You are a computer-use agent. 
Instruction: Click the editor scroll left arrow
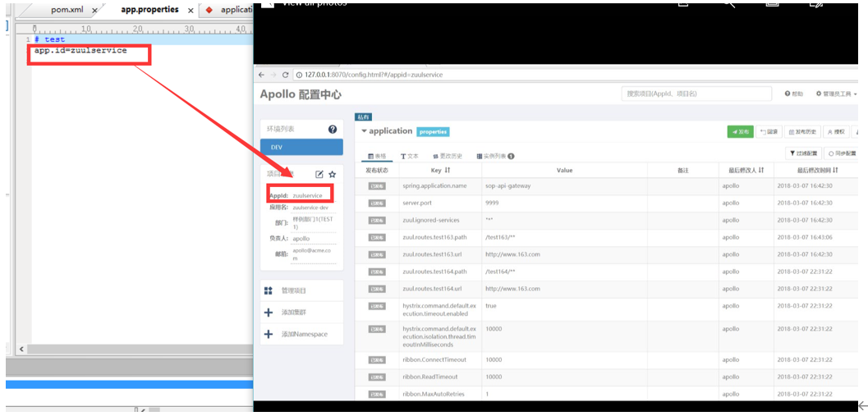[22, 350]
